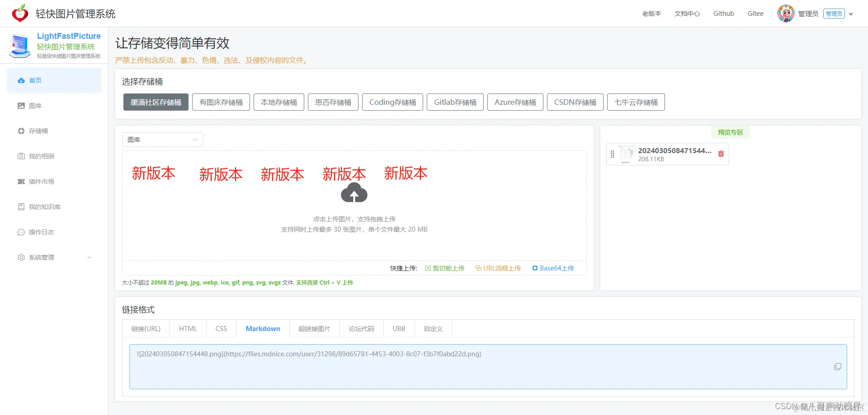This screenshot has height=415, width=868.
Task: Open the 管理员 account dropdown
Action: tap(811, 13)
